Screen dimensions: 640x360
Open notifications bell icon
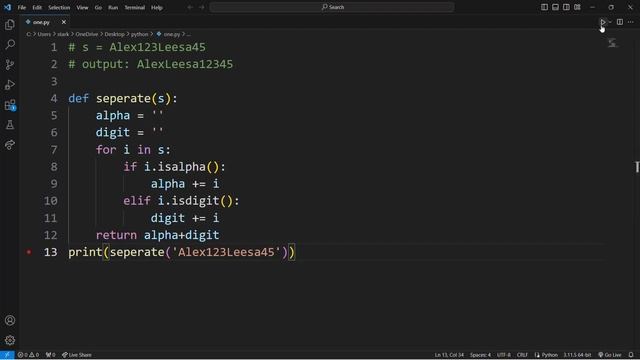pyautogui.click(x=631, y=355)
